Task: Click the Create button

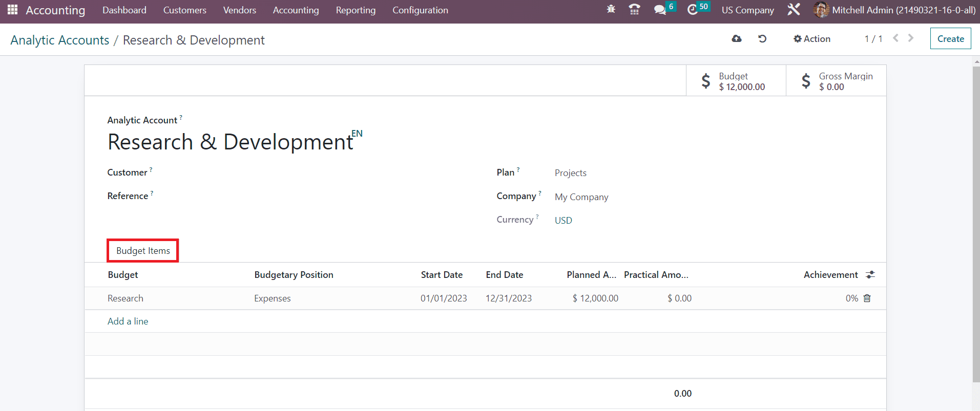Action: (950, 39)
